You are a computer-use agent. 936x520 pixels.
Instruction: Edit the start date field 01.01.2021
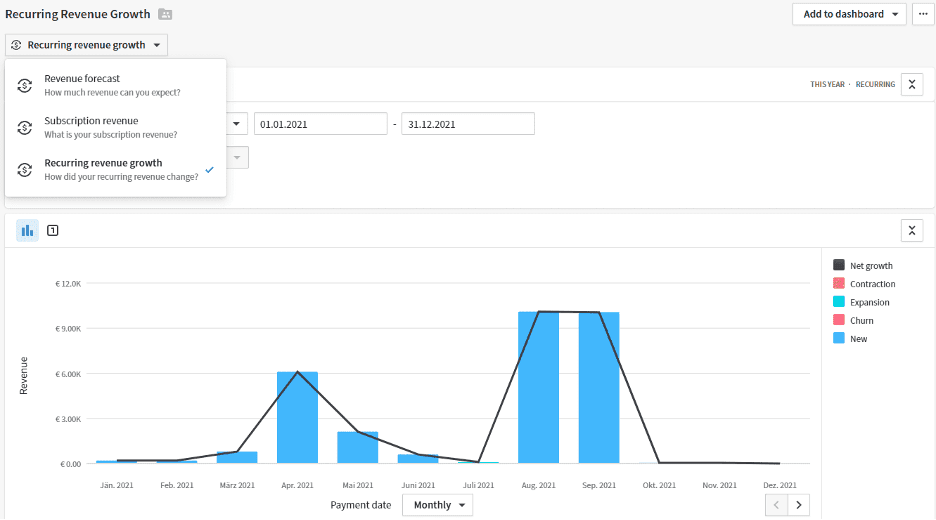click(321, 124)
